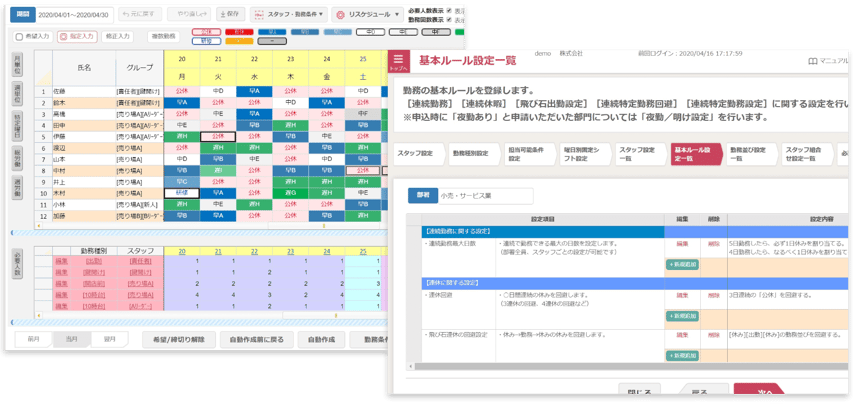This screenshot has width=853, height=404.
Task: Select the 指定入力 input mode
Action: tap(77, 36)
